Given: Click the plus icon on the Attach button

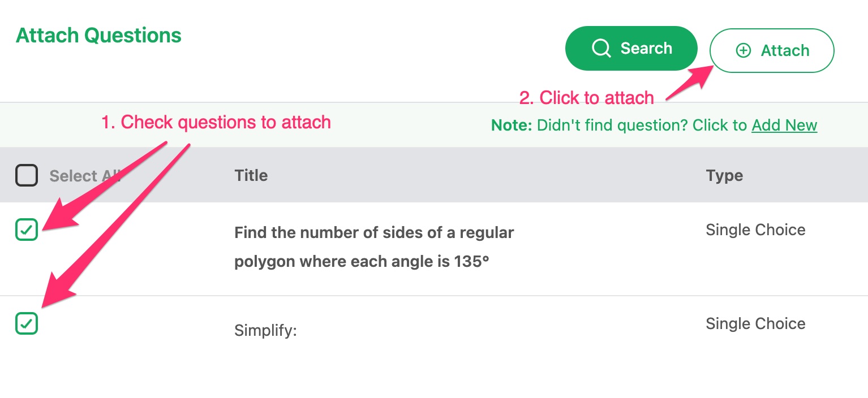Looking at the screenshot, I should (x=744, y=50).
